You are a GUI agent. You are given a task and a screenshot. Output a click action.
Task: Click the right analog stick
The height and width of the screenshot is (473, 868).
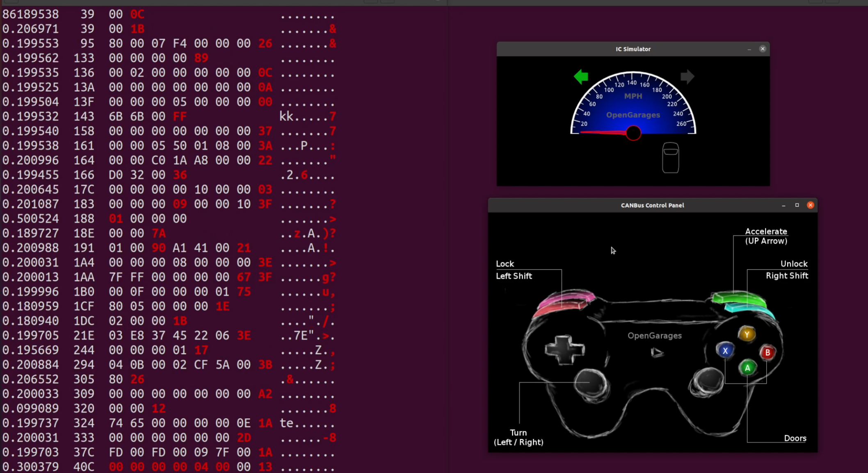coord(707,382)
